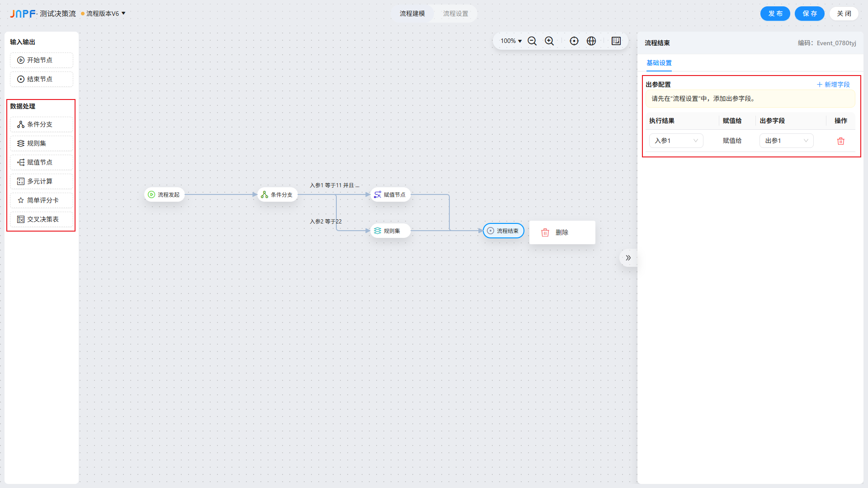Click red trash icon in output row
The width and height of the screenshot is (868, 488).
[841, 141]
